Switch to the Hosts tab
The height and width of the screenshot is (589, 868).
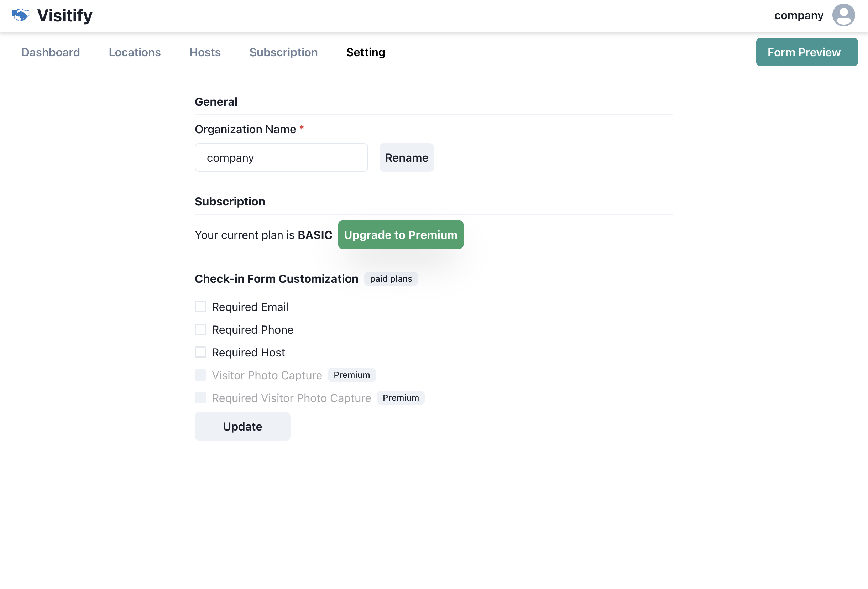coord(205,52)
